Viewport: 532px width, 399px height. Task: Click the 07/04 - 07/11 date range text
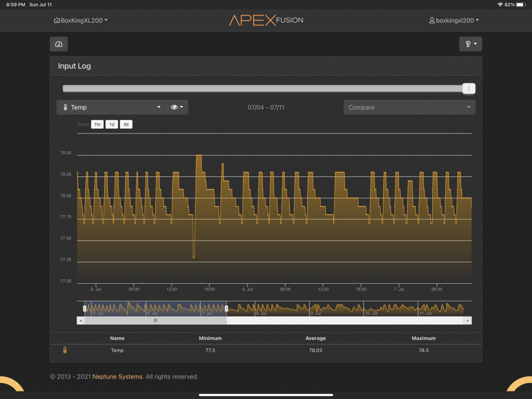266,107
